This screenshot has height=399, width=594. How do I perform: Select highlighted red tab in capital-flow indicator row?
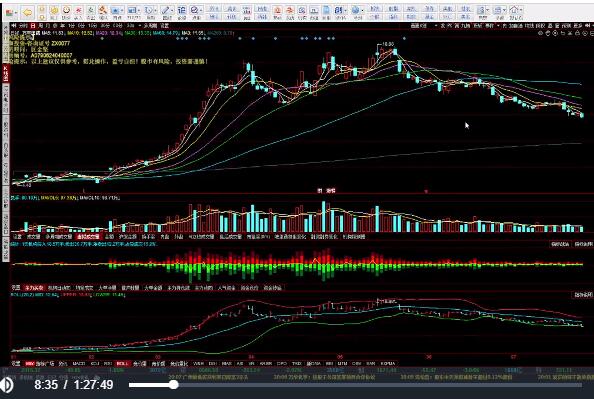[x=34, y=288]
